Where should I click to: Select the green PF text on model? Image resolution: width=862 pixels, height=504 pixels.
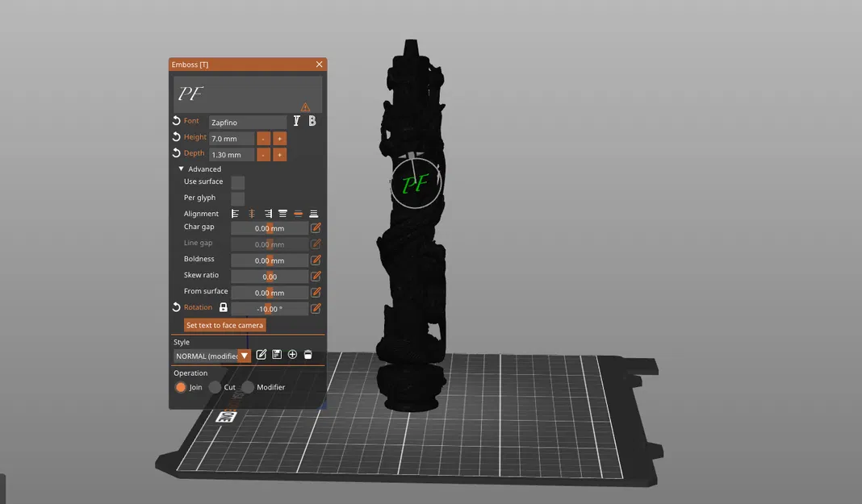coord(415,184)
